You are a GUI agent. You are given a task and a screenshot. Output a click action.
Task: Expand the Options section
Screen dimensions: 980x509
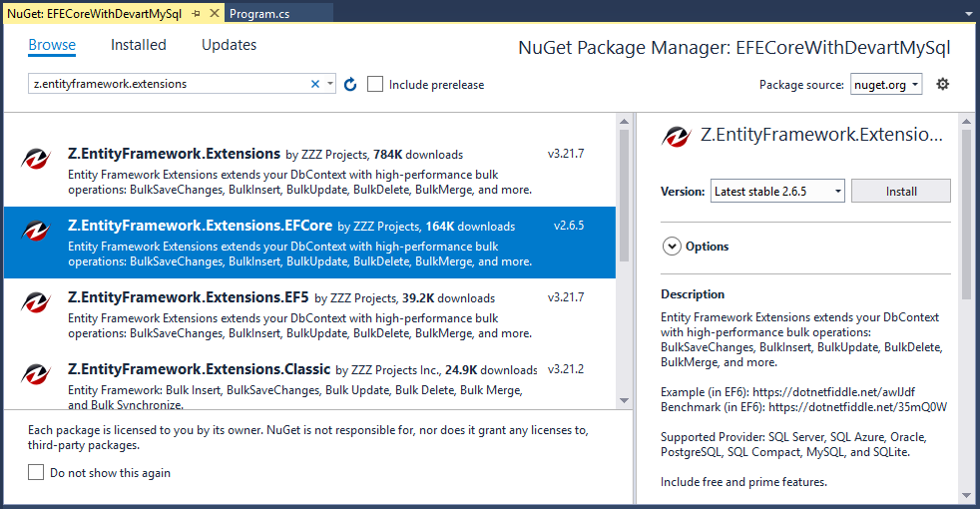pyautogui.click(x=672, y=247)
